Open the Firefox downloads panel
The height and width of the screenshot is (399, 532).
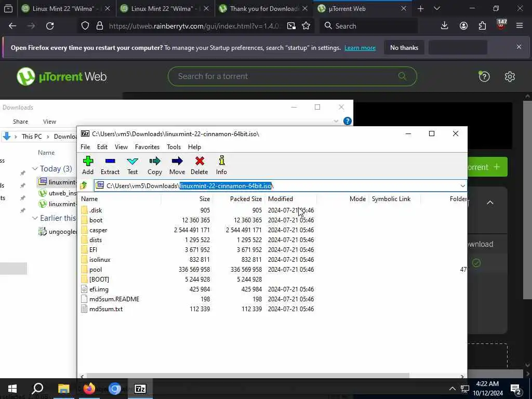pos(445,26)
